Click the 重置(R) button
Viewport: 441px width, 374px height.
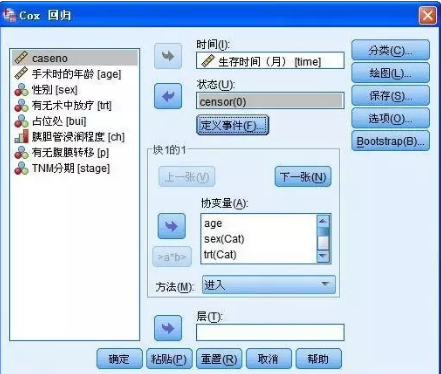coord(219,359)
